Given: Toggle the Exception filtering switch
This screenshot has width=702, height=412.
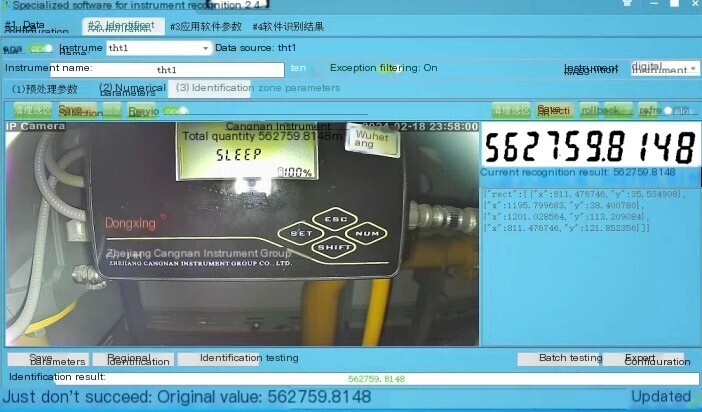Looking at the screenshot, I should (389, 69).
